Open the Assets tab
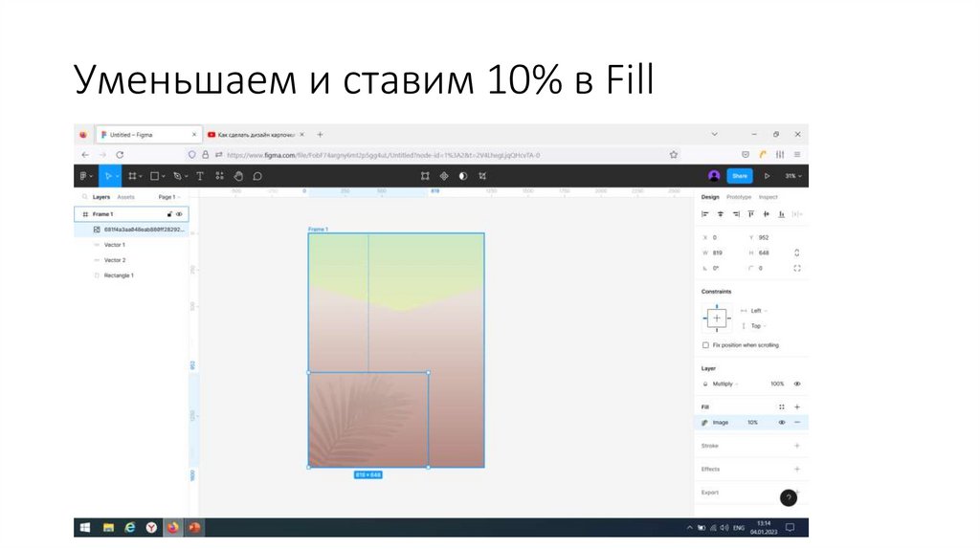This screenshot has height=549, width=980. click(x=125, y=197)
